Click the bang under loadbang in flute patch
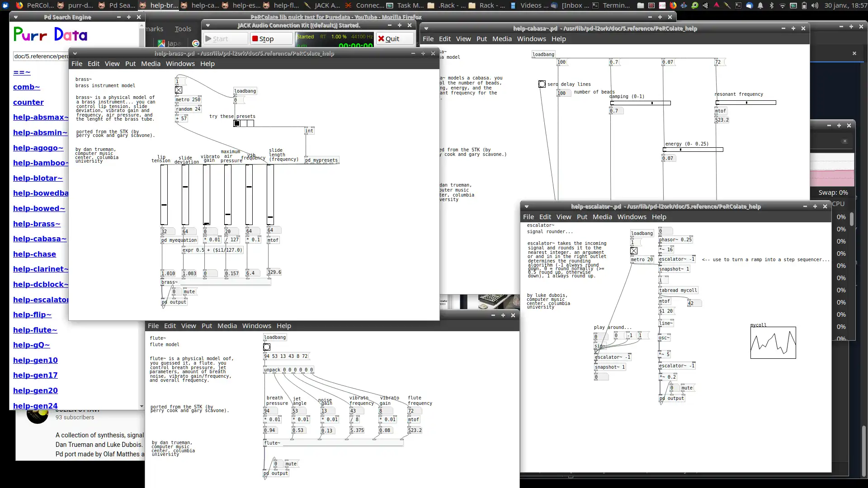 point(267,347)
